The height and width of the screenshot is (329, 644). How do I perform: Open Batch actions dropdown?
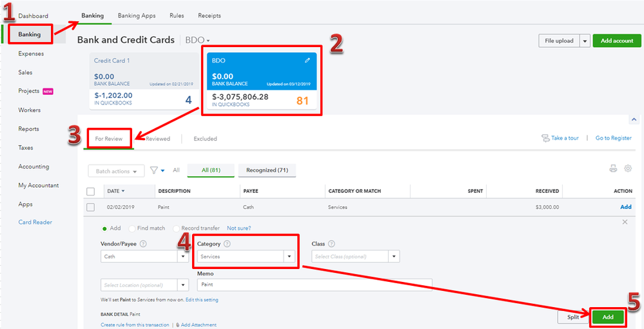coord(116,171)
